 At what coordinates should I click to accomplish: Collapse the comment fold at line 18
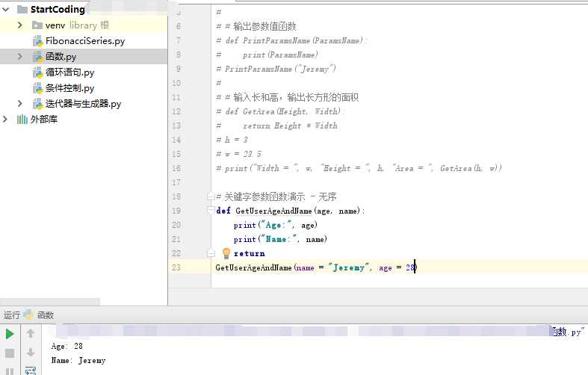click(x=211, y=196)
